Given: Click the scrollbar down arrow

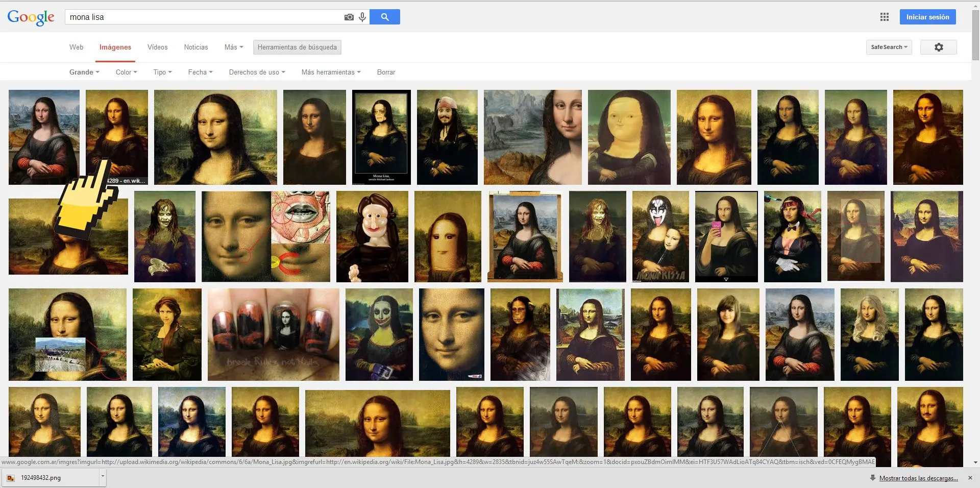Looking at the screenshot, I should [975, 462].
